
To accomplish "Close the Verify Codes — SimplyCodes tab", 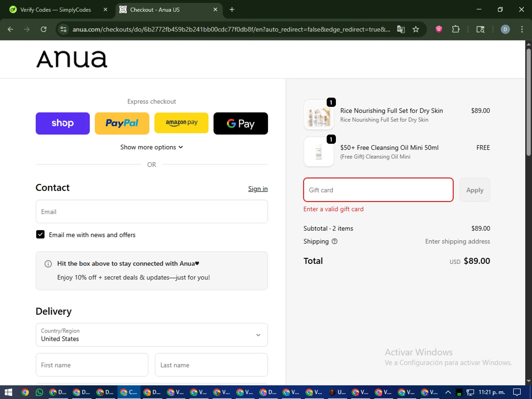I will pos(105,10).
